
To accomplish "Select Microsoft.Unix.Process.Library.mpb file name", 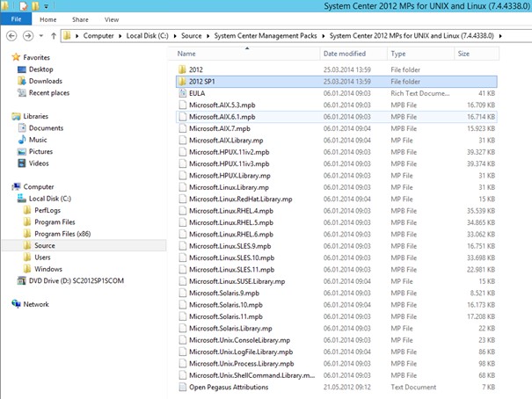I will (242, 363).
